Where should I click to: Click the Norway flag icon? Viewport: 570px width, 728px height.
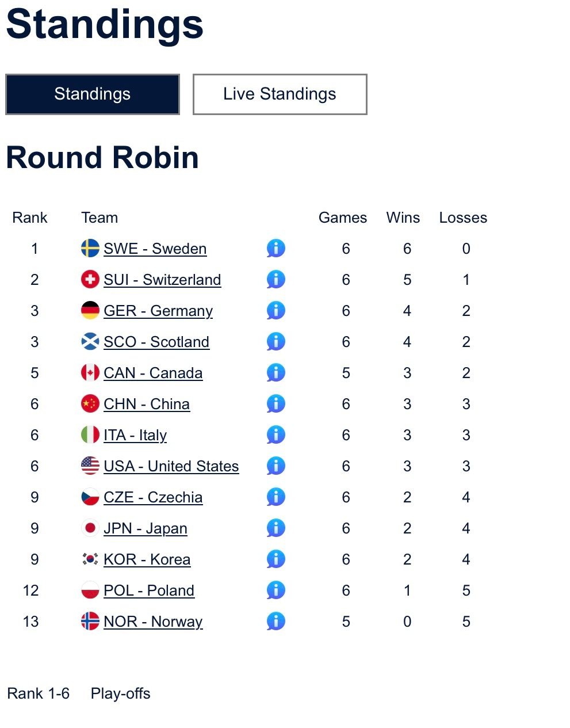point(90,622)
